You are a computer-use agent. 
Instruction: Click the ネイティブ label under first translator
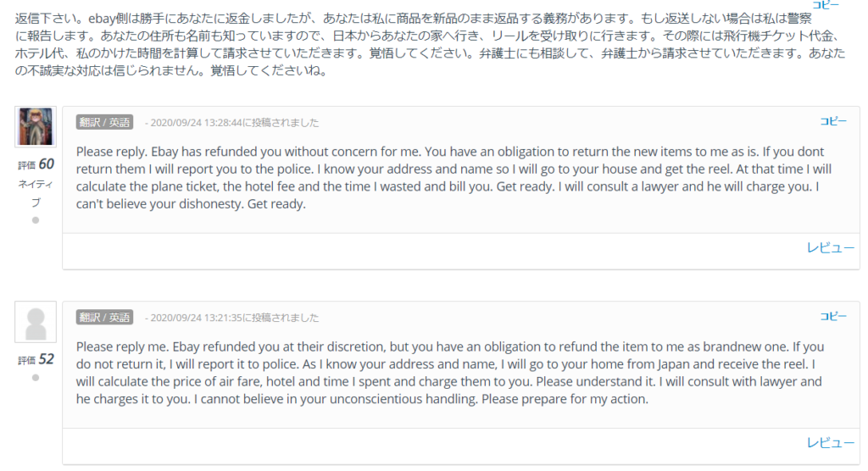point(36,193)
